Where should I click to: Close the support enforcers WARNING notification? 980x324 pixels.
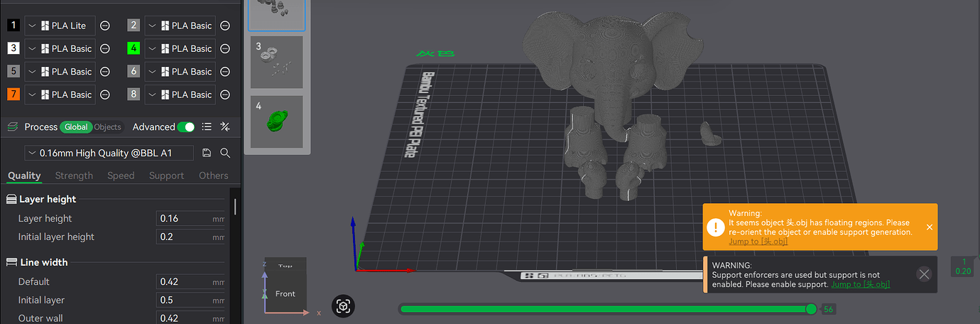pyautogui.click(x=924, y=274)
